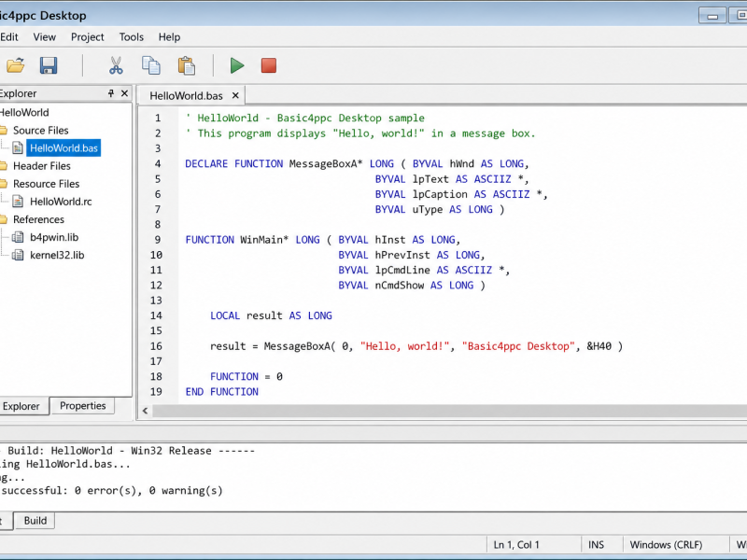Click the Resource Files folder icon
The height and width of the screenshot is (560, 747).
click(3, 184)
